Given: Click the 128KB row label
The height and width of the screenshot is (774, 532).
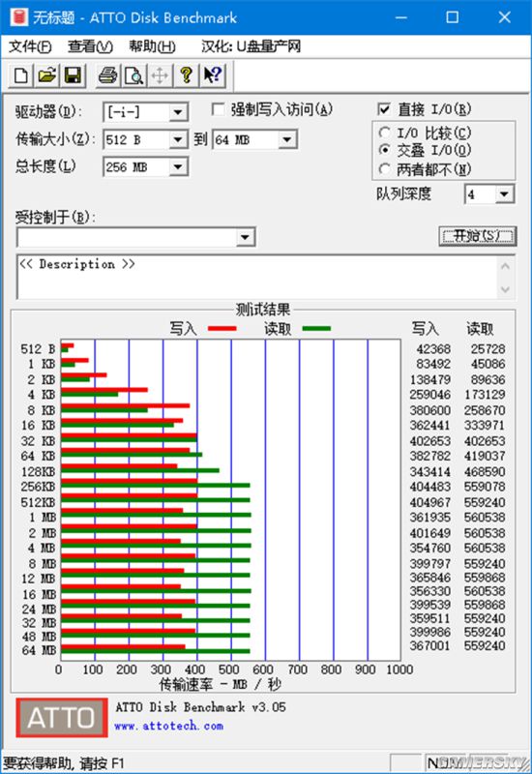Looking at the screenshot, I should 38,471.
